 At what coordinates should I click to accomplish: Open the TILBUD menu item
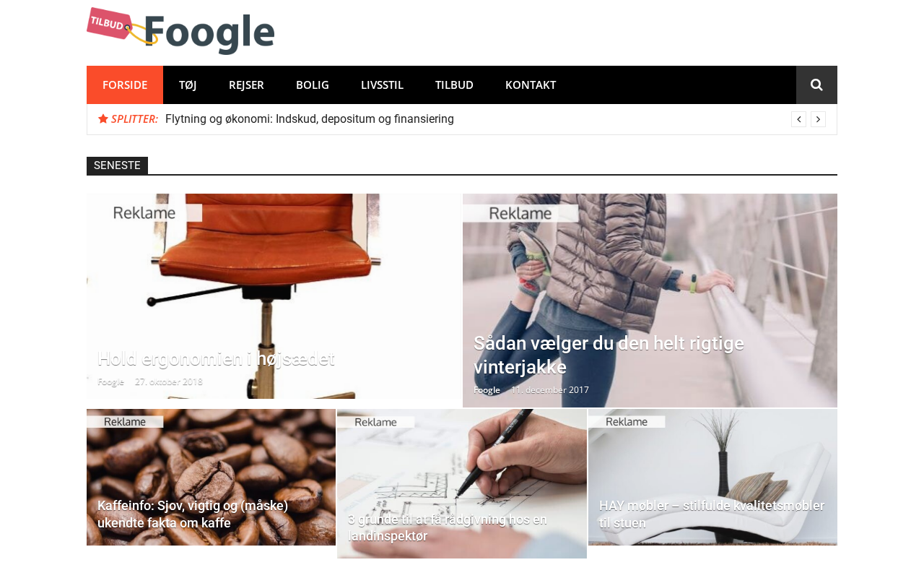(x=454, y=85)
